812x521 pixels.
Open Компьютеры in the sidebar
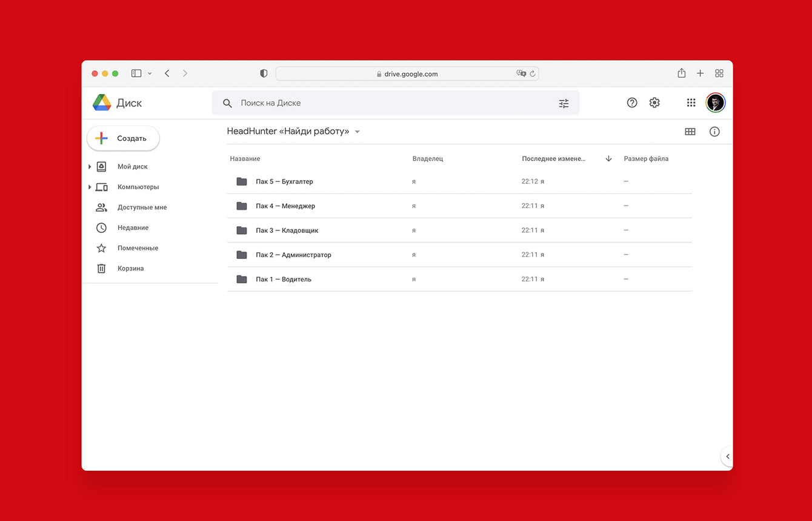tap(138, 187)
